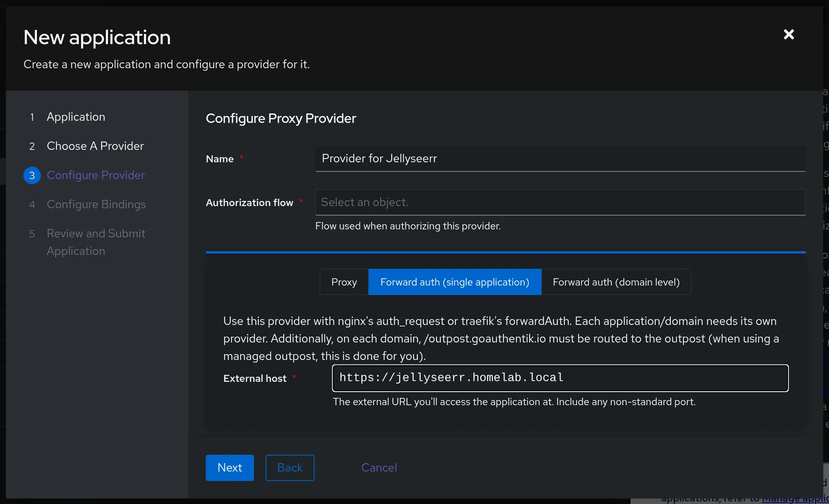Select Configure Provider wizard step
This screenshot has width=829, height=504.
[96, 175]
